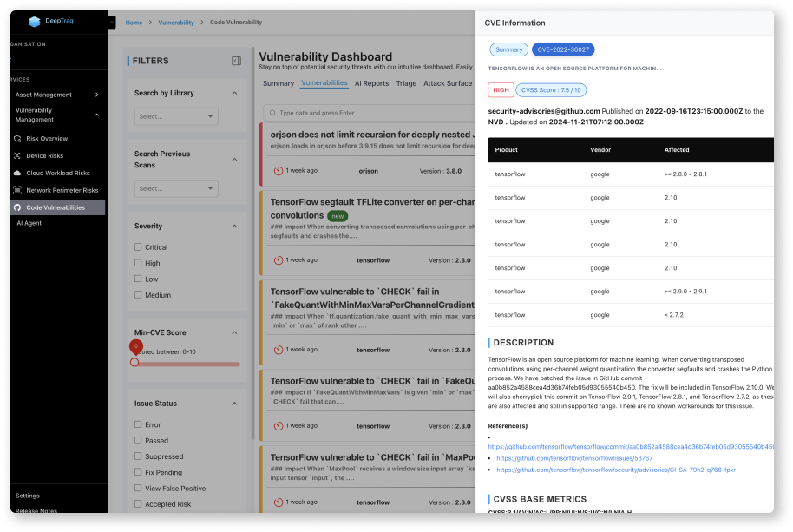
Task: Go to Vulnerability breadcrumb link
Action: click(x=176, y=23)
